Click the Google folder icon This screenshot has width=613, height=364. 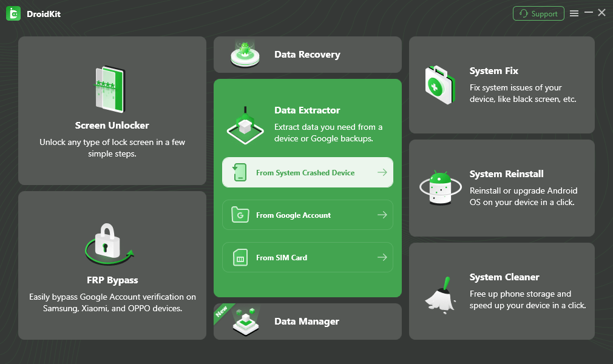click(x=240, y=215)
